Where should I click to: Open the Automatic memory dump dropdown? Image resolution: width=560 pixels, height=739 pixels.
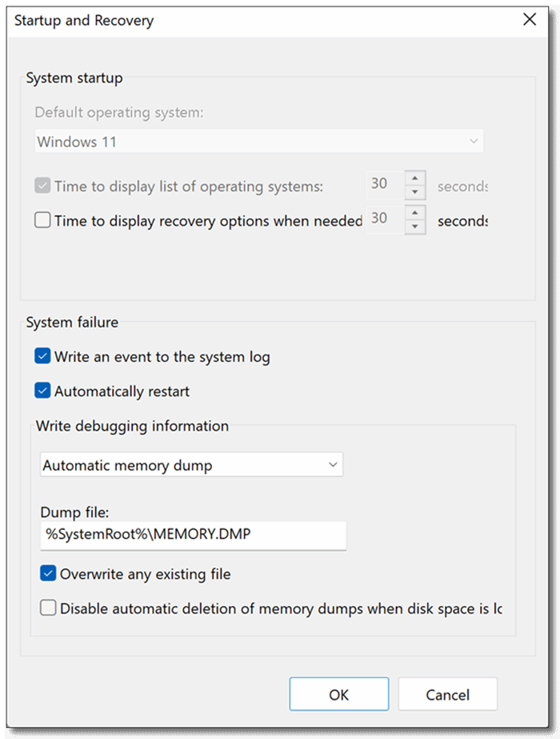(x=190, y=465)
